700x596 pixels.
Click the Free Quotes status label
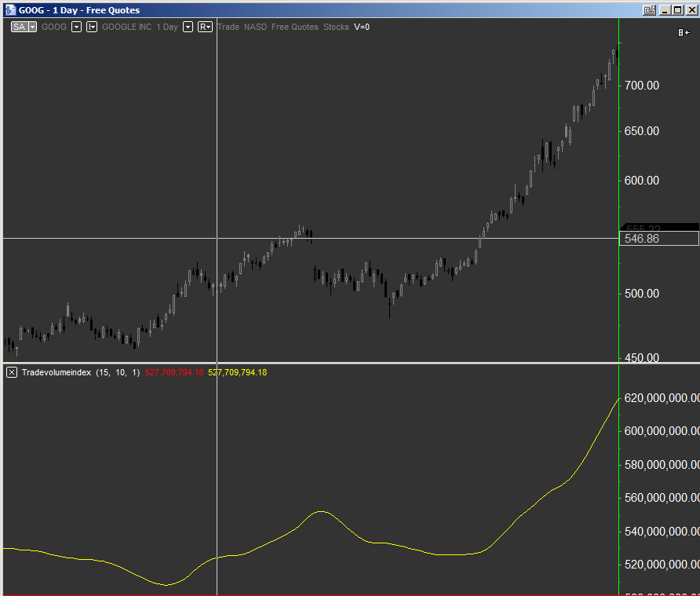pyautogui.click(x=294, y=26)
